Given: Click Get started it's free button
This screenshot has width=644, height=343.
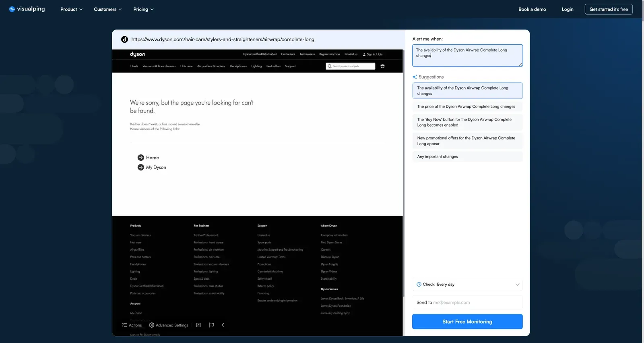Looking at the screenshot, I should click(609, 9).
